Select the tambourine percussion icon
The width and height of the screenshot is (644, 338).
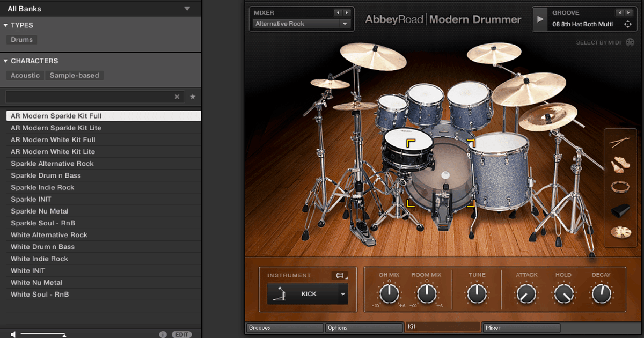coord(620,187)
